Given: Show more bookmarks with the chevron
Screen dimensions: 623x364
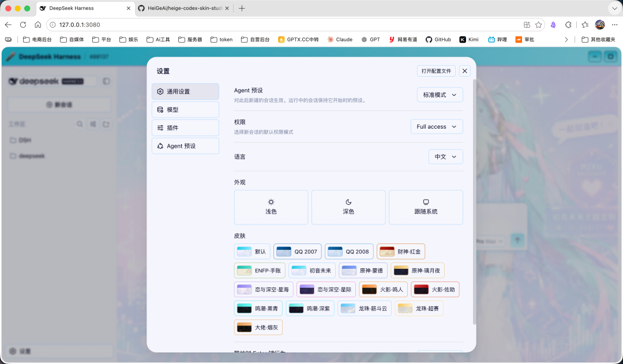Looking at the screenshot, I should pos(566,39).
